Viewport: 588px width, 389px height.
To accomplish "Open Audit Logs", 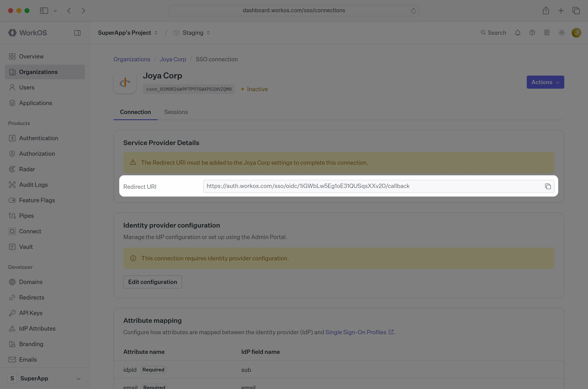I will (45, 185).
